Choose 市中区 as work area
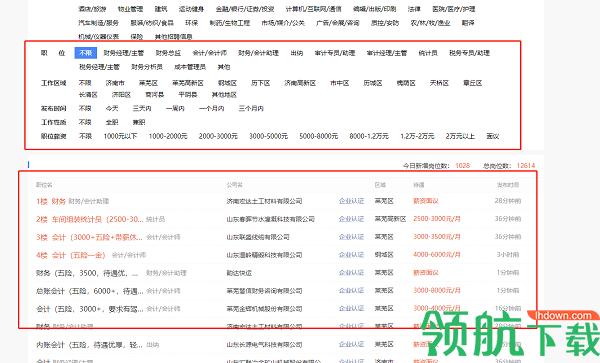 point(339,83)
